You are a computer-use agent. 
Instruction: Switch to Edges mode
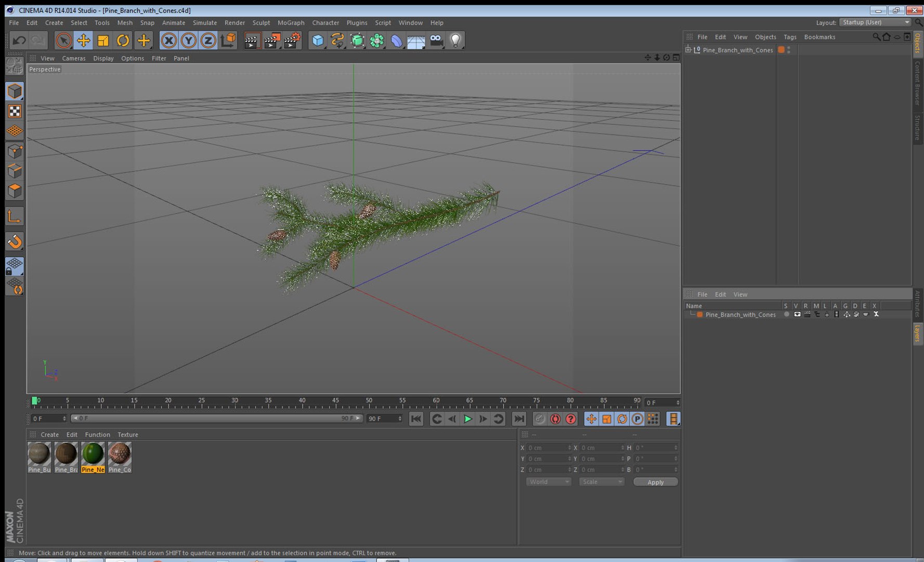pyautogui.click(x=15, y=171)
